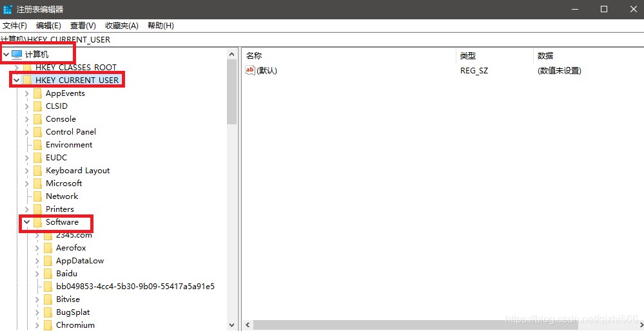Click the HKEY_CURRENT_USER folder icon
This screenshot has width=644, height=331.
pos(27,80)
